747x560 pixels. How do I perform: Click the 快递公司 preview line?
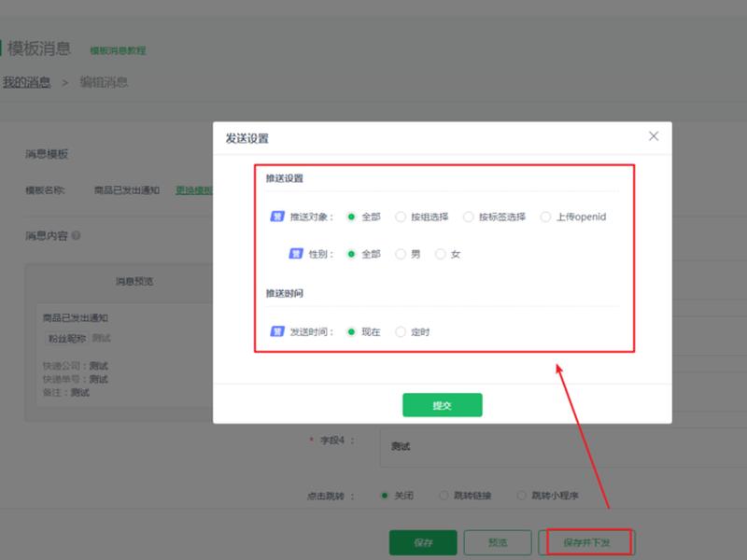76,366
